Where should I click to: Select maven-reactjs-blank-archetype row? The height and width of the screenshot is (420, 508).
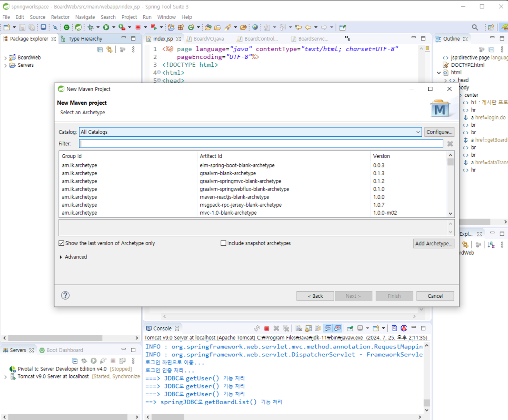253,197
